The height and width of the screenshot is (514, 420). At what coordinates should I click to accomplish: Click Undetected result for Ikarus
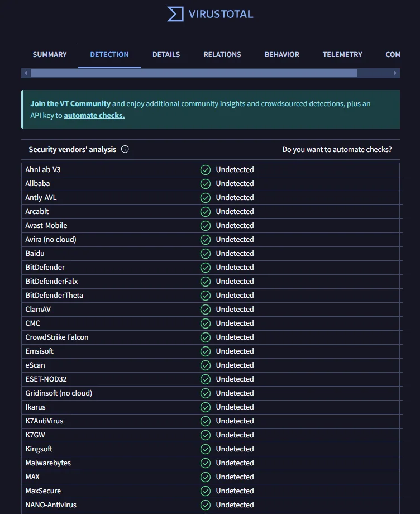coord(235,407)
